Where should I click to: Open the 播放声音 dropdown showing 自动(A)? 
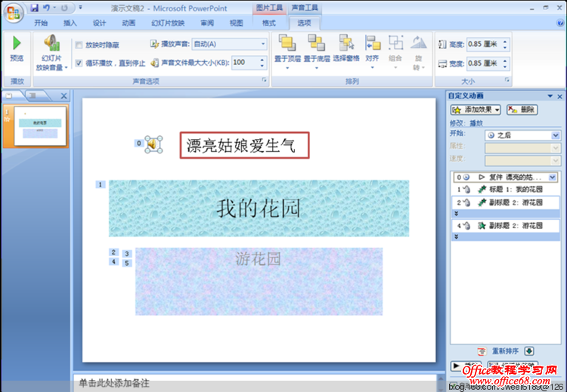click(229, 44)
